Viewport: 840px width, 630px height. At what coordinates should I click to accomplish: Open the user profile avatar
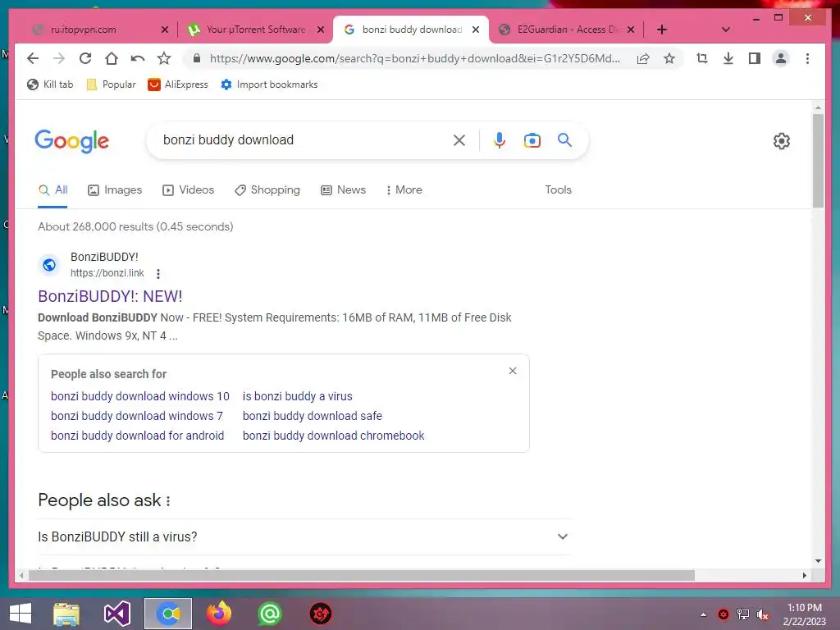[x=781, y=58]
